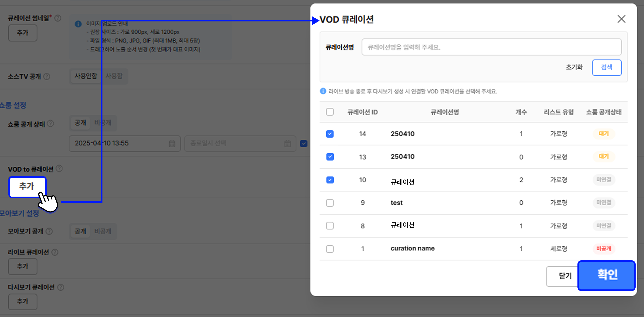Image resolution: width=644 pixels, height=317 pixels.
Task: Open calendar icon in start date field
Action: tap(172, 144)
